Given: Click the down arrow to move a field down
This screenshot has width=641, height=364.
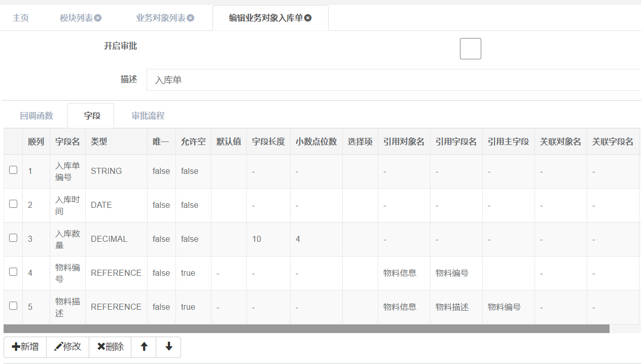Looking at the screenshot, I should click(168, 347).
